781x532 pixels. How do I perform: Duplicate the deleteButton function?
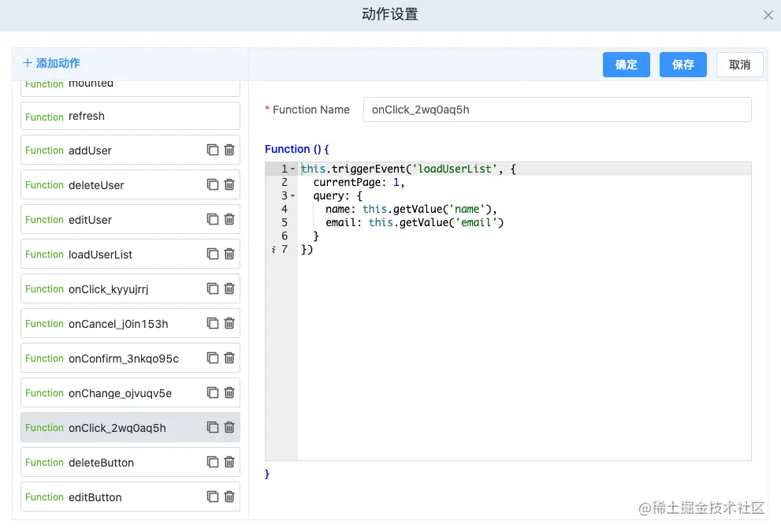(x=213, y=462)
